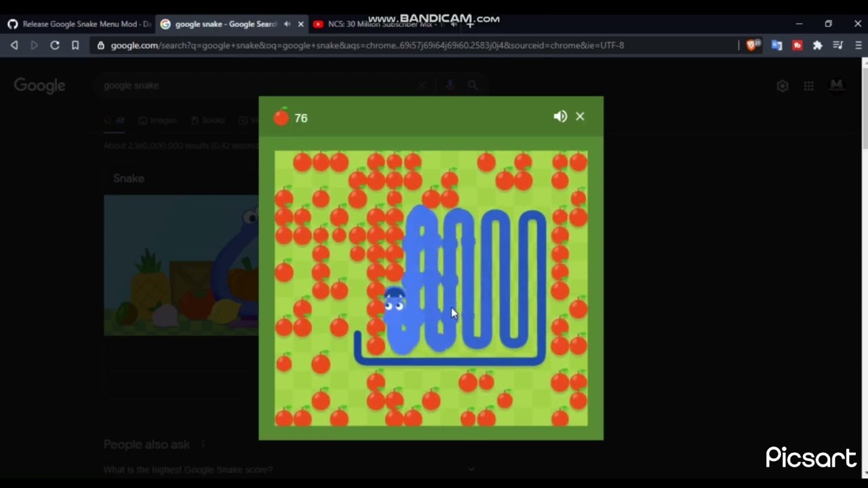
Task: Bookmark this page
Action: [75, 45]
